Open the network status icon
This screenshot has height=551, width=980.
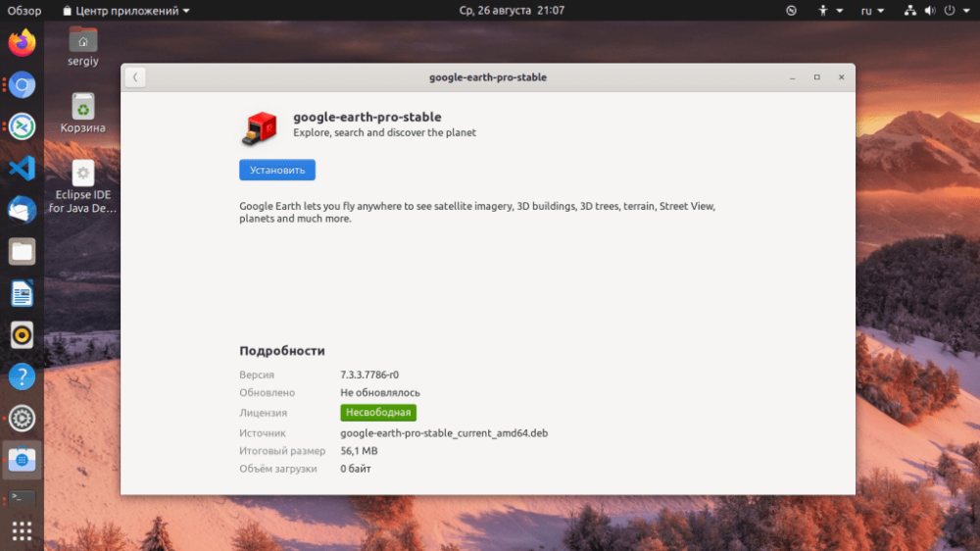910,11
